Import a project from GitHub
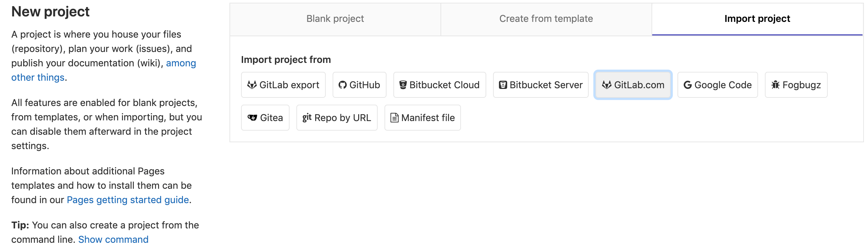 [359, 85]
